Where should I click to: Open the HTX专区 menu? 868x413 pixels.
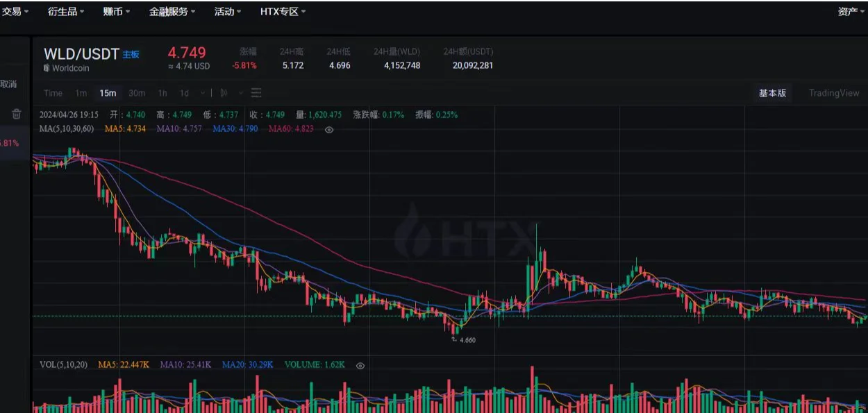point(283,12)
